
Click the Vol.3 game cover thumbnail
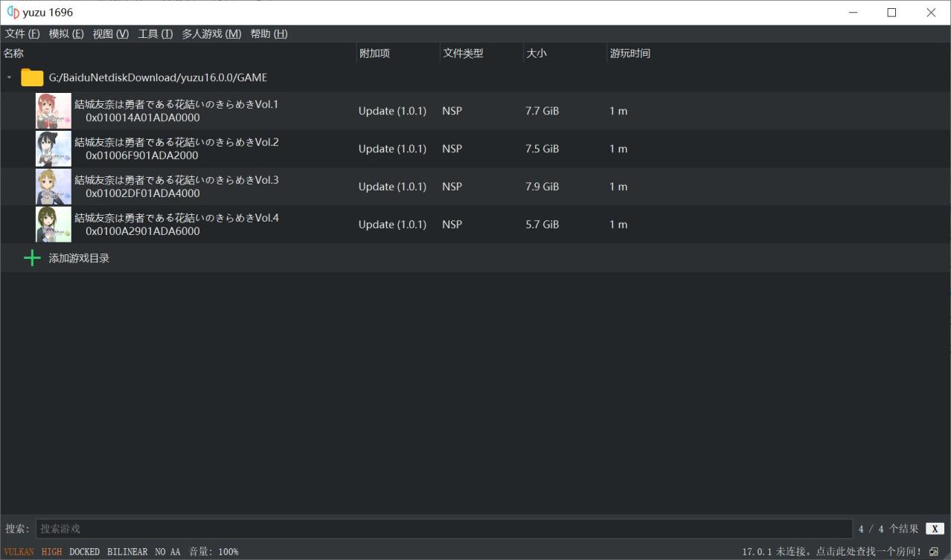coord(54,187)
